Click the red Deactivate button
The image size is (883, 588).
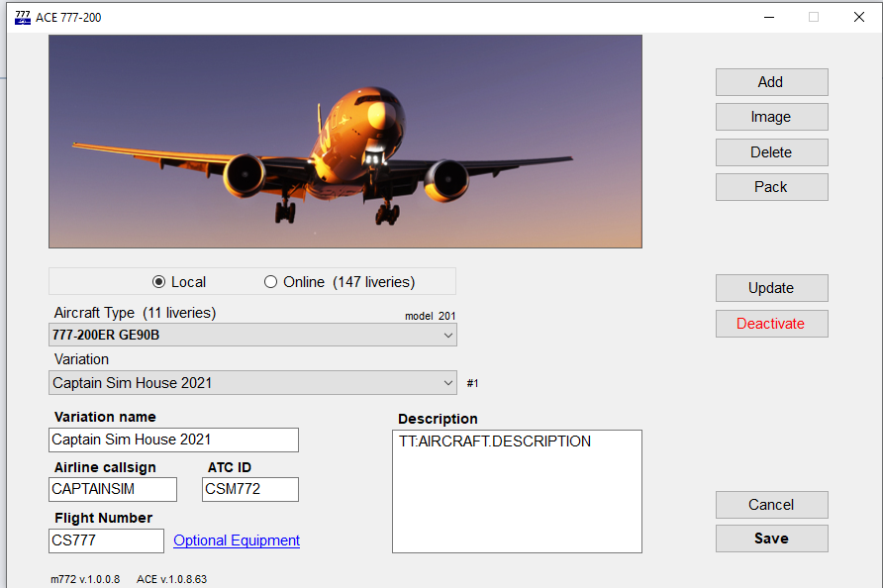click(771, 324)
